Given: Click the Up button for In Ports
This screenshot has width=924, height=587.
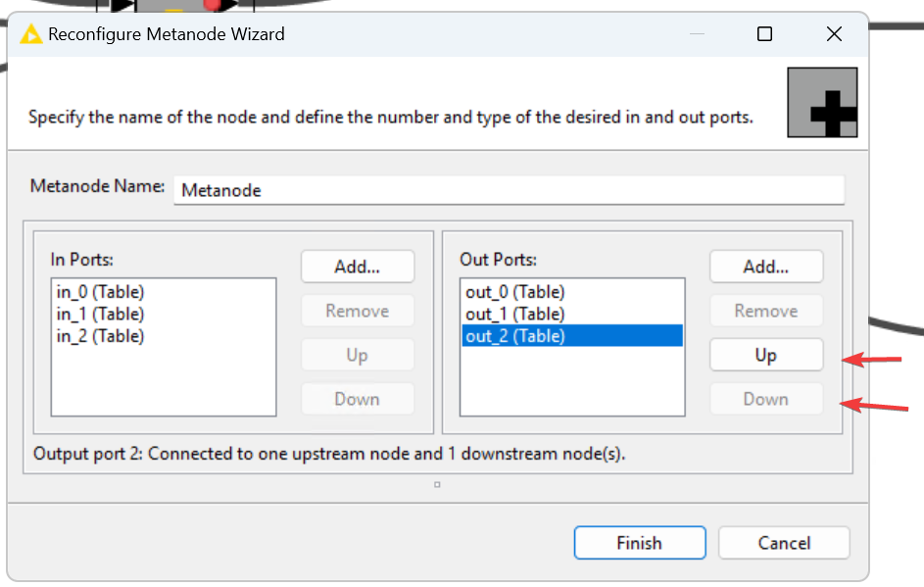Looking at the screenshot, I should point(357,355).
